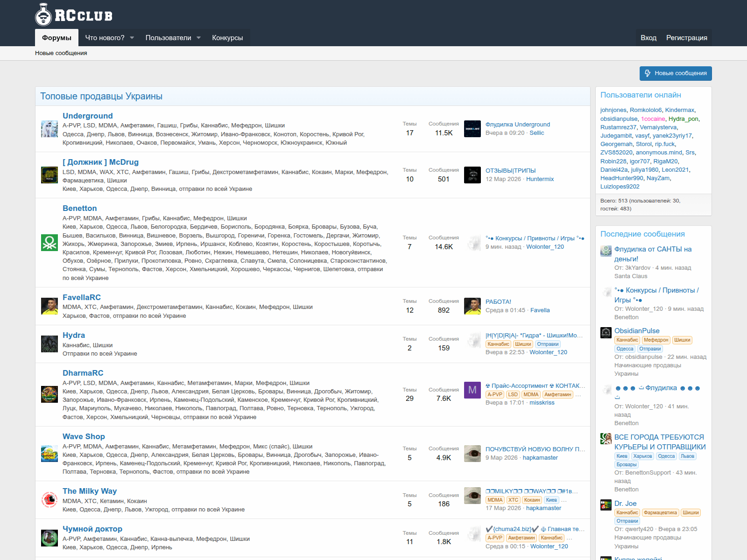
Task: Select the Форумы tab
Action: coord(56,37)
